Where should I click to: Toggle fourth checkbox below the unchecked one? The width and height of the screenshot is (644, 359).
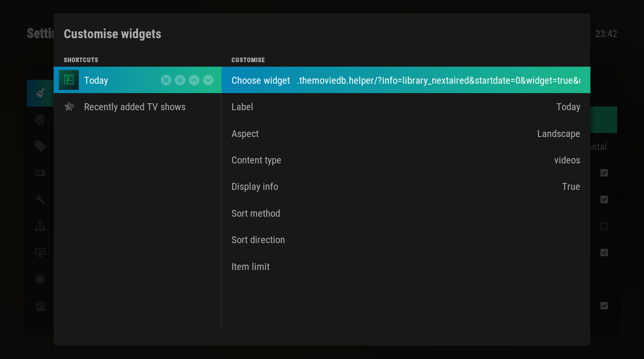pyautogui.click(x=604, y=252)
